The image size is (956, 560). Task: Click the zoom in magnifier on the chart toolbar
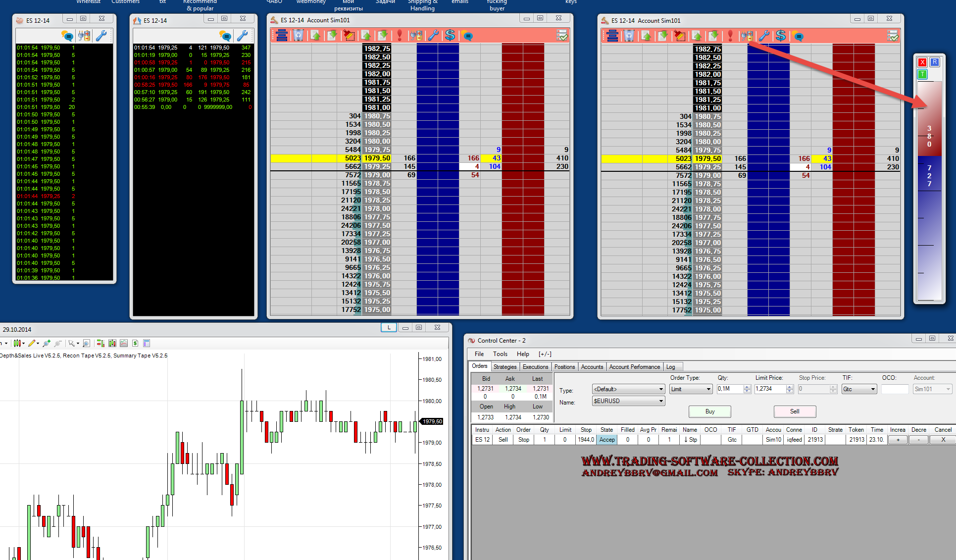coord(46,343)
